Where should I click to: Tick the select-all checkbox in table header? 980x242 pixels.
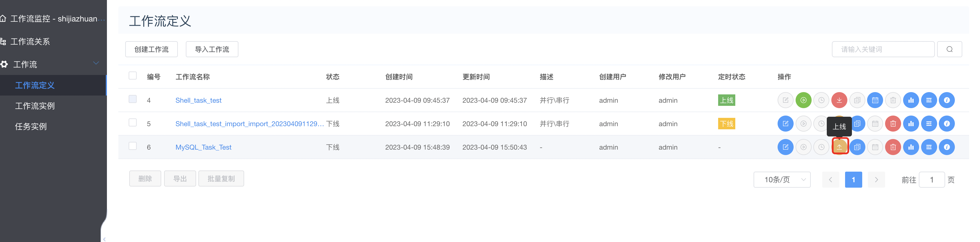[132, 76]
